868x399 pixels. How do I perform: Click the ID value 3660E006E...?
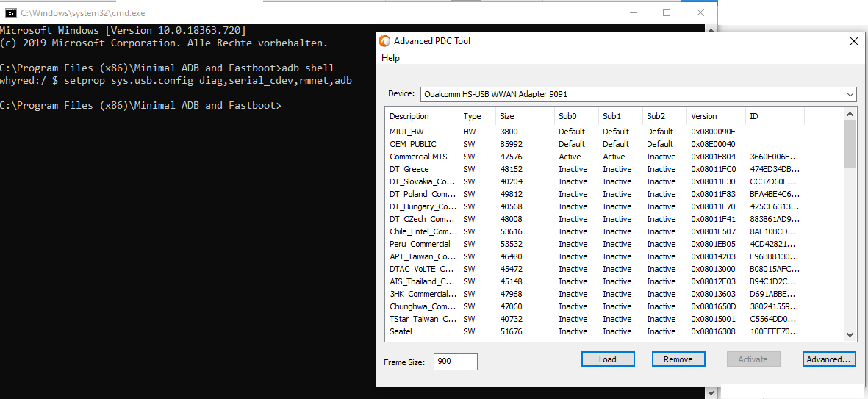(775, 157)
